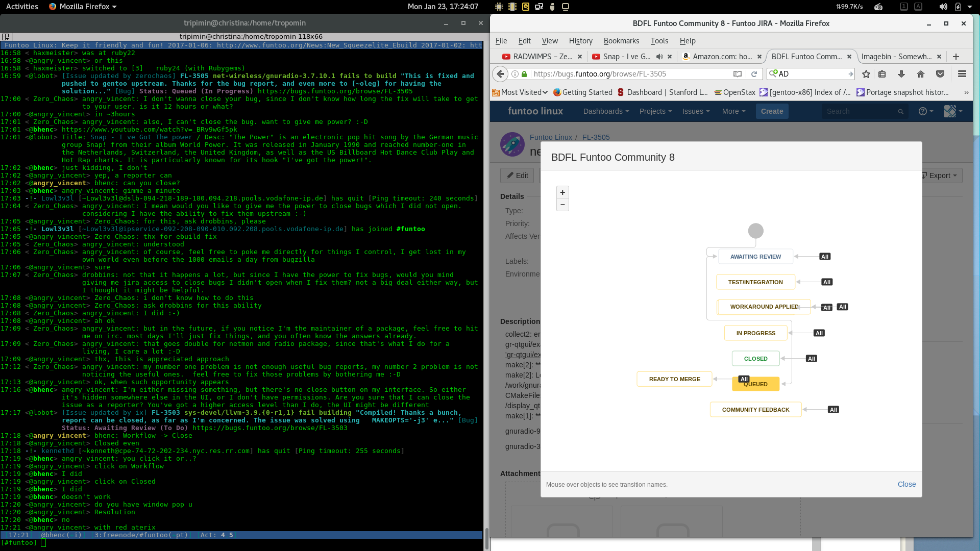This screenshot has height=551, width=980.
Task: Open the Firefox downloads arrow icon
Action: pyautogui.click(x=901, y=74)
